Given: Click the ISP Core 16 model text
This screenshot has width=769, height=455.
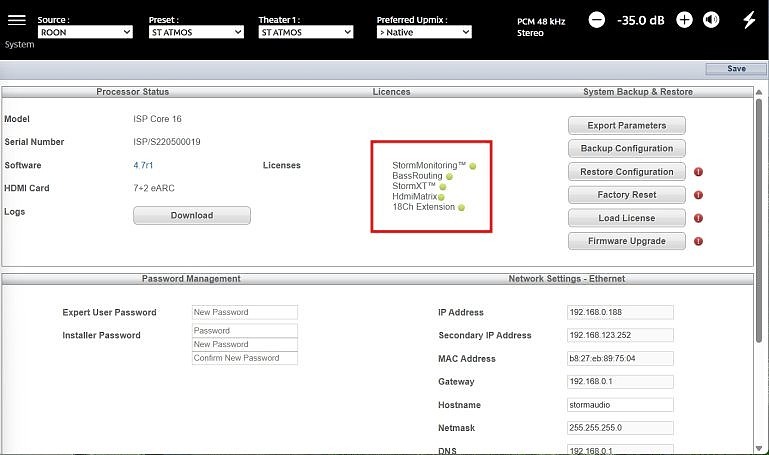Looking at the screenshot, I should 157,119.
